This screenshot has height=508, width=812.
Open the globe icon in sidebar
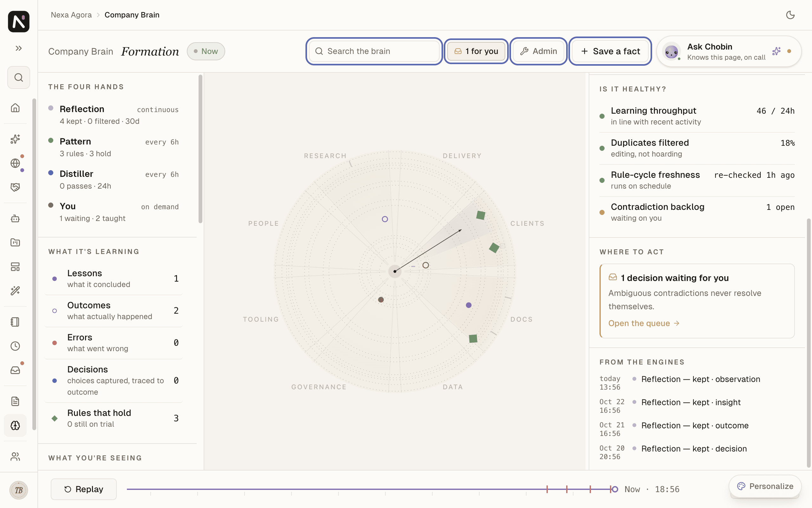point(16,163)
